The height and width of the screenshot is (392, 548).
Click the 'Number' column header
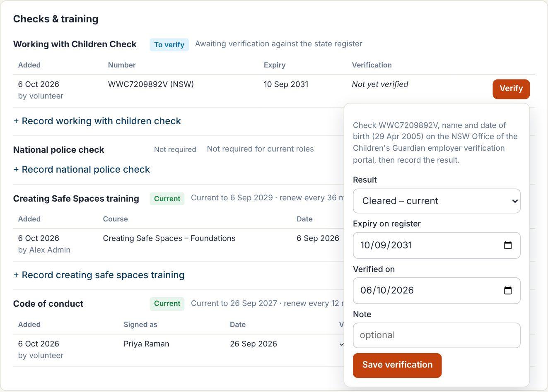coord(122,65)
